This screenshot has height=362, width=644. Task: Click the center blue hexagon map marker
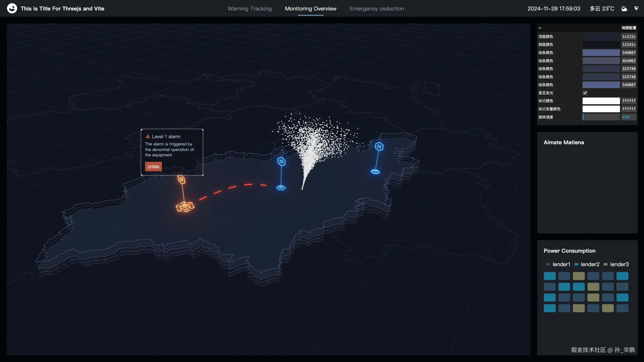pos(281,162)
